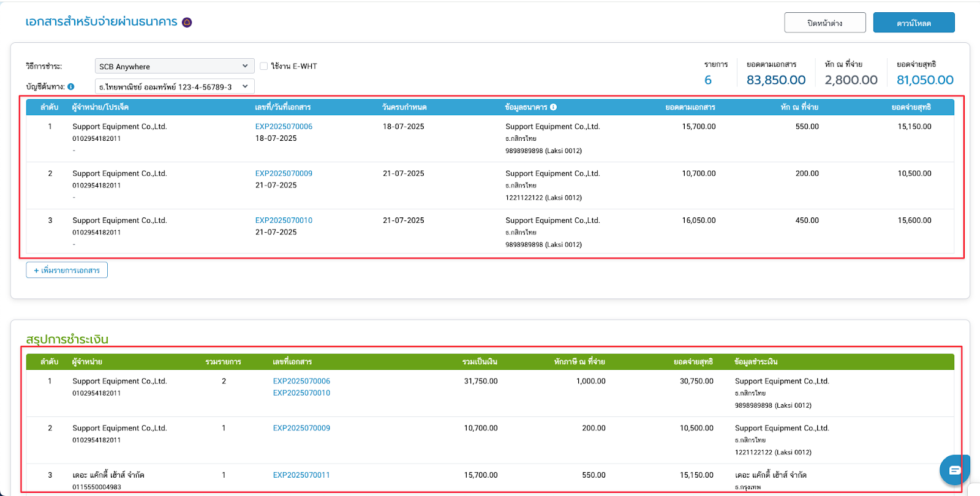Click the รายการ count number 6

coord(708,80)
